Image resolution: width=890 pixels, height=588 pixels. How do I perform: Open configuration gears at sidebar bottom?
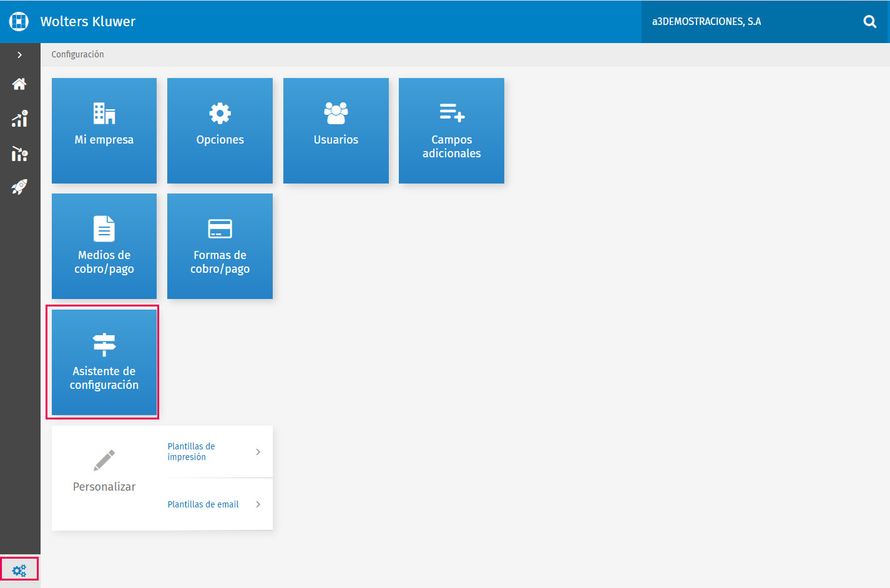(19, 570)
